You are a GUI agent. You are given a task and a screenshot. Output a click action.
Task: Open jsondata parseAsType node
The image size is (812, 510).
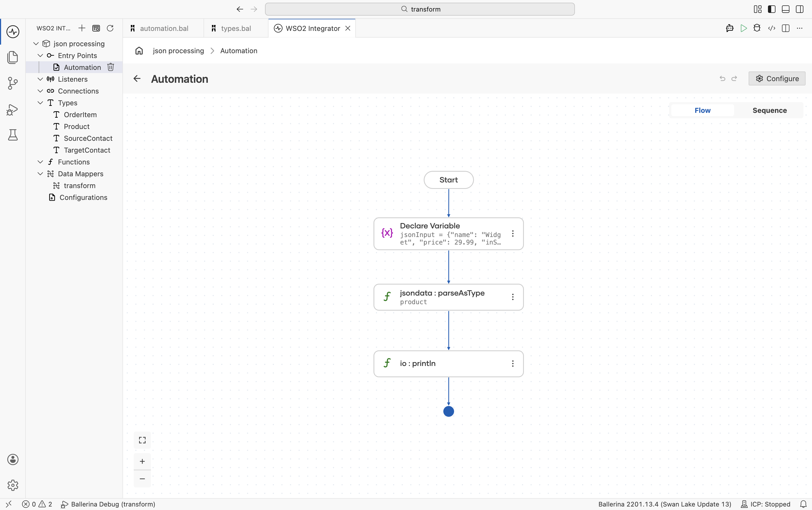pos(449,297)
